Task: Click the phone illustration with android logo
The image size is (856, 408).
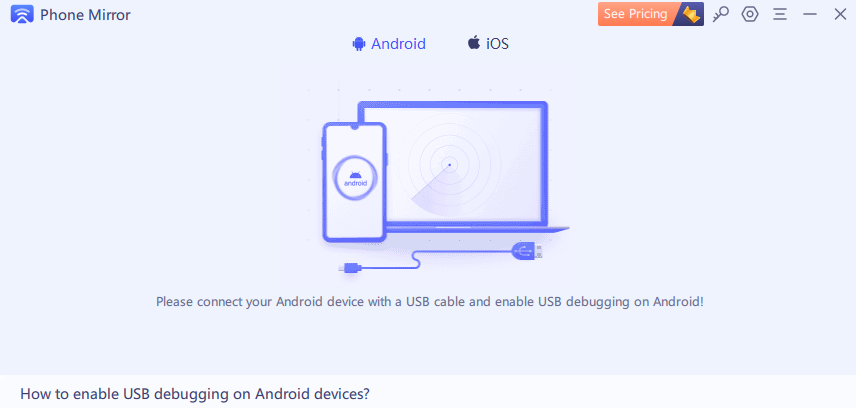Action: 354,182
